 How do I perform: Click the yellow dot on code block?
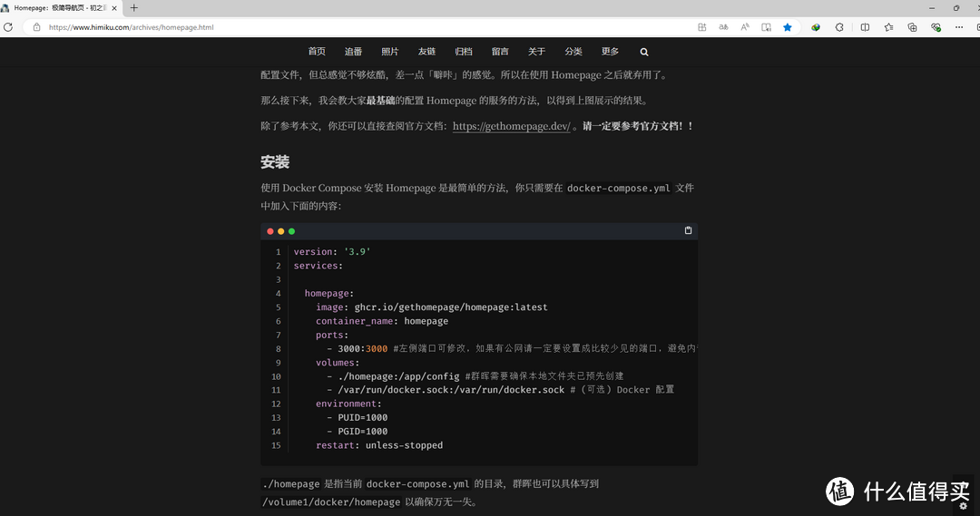(280, 231)
